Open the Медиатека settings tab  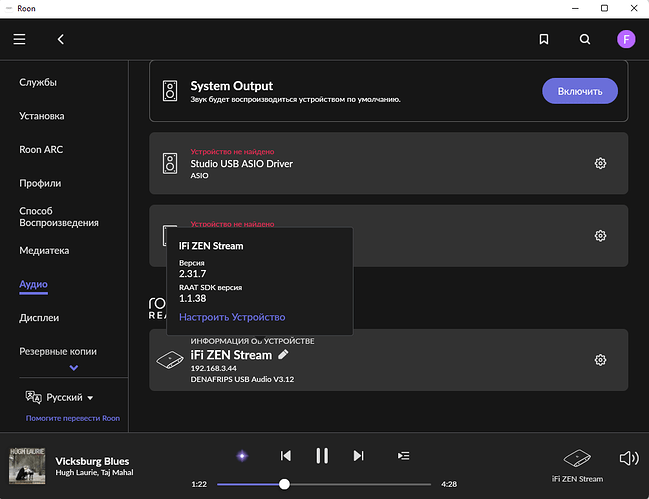[44, 250]
